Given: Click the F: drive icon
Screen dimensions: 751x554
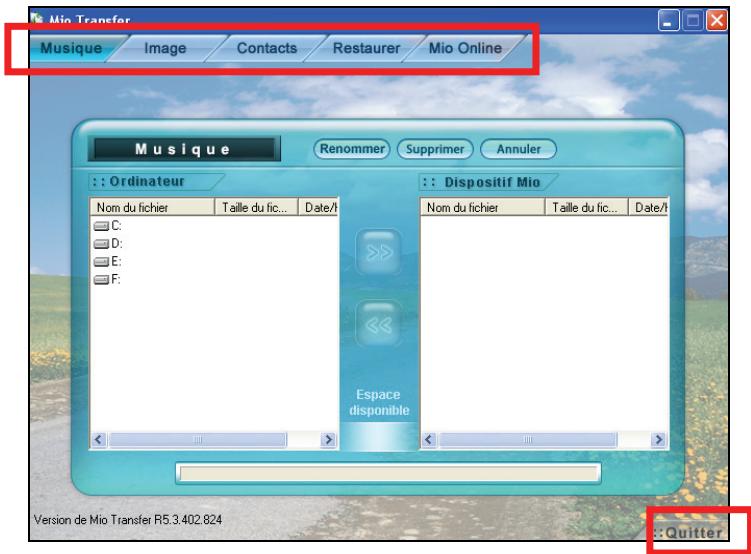Looking at the screenshot, I should tap(101, 280).
